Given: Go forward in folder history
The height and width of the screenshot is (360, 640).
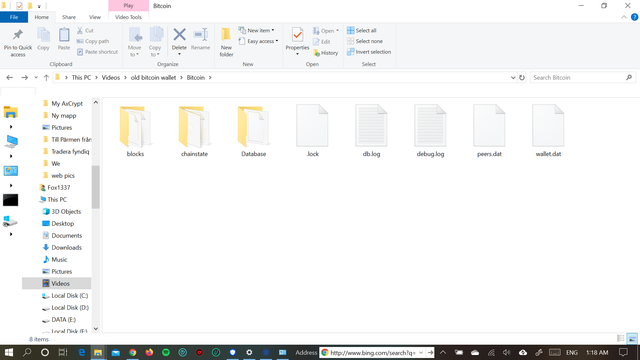Looking at the screenshot, I should [x=24, y=78].
